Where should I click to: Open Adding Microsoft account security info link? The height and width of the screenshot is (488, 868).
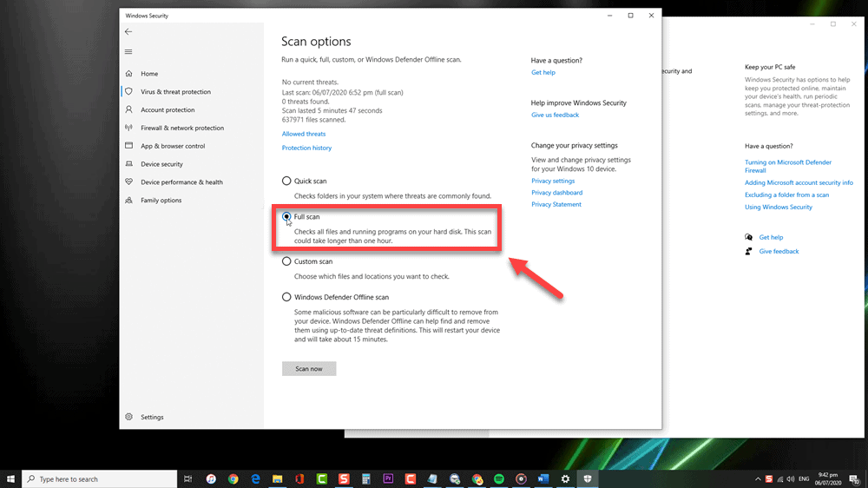[x=799, y=183]
